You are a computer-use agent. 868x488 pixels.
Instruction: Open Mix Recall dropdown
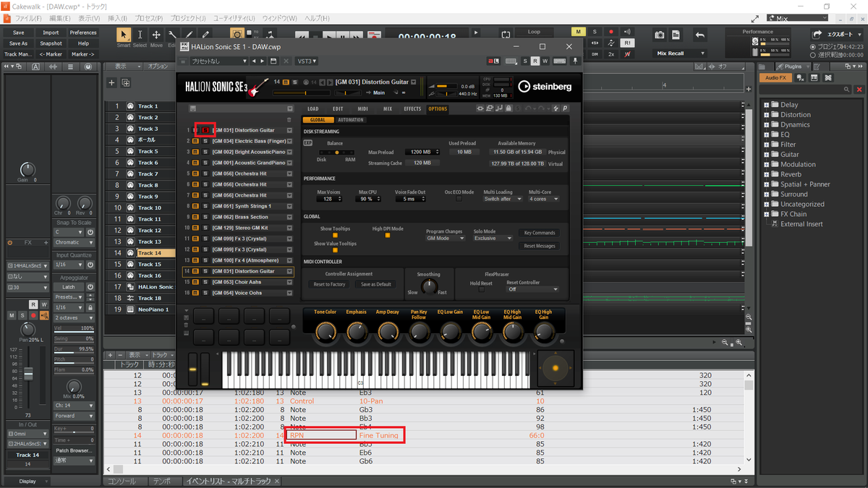click(x=680, y=53)
